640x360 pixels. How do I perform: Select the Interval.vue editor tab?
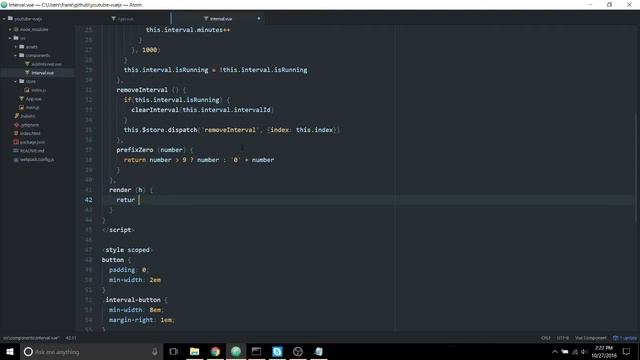click(x=218, y=19)
